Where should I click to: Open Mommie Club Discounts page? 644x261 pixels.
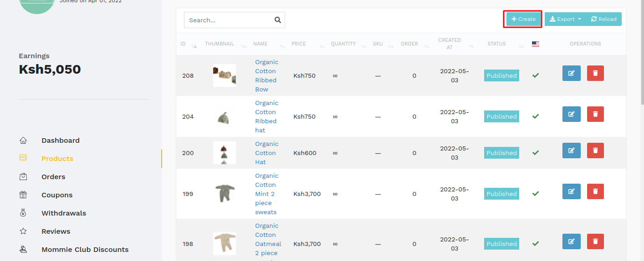[x=85, y=250]
